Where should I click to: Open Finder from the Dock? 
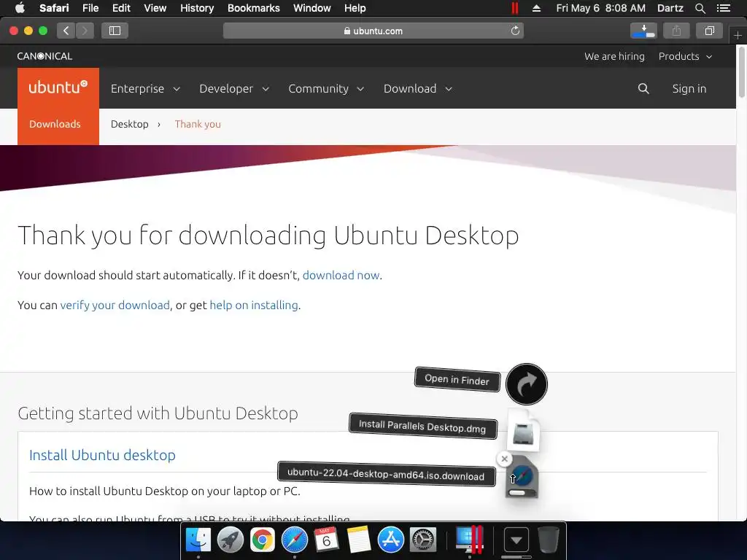pos(198,540)
